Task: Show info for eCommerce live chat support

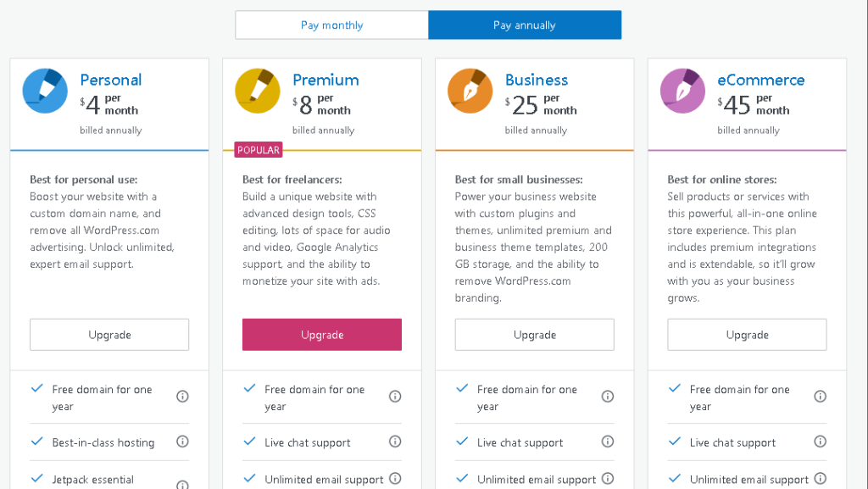Action: point(820,442)
